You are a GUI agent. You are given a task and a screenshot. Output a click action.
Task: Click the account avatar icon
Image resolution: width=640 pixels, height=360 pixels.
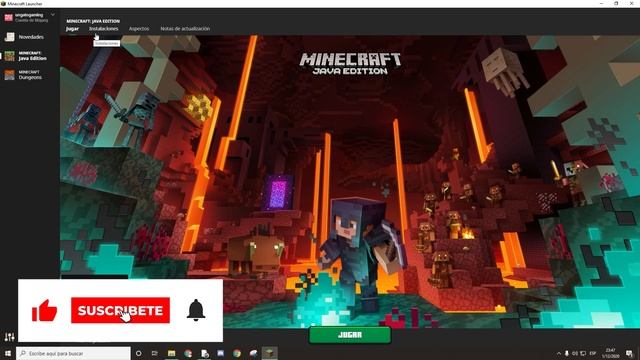(9, 17)
